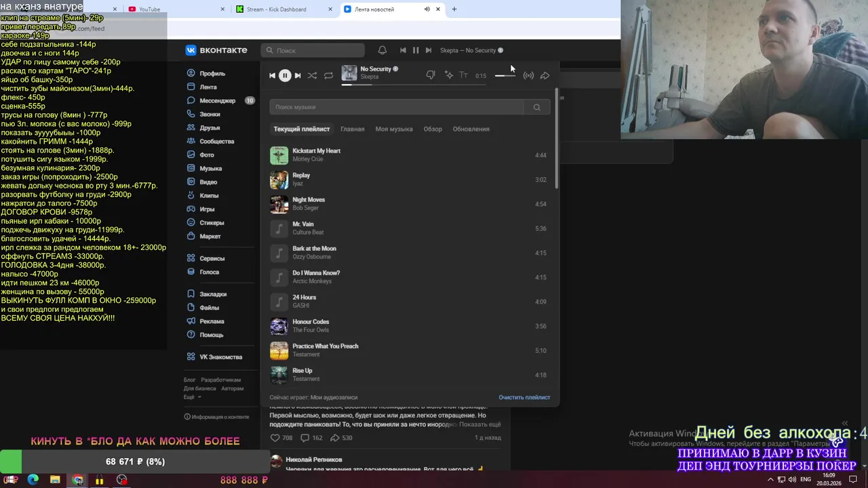The image size is (868, 488).
Task: Share the current track No Security
Action: click(545, 75)
